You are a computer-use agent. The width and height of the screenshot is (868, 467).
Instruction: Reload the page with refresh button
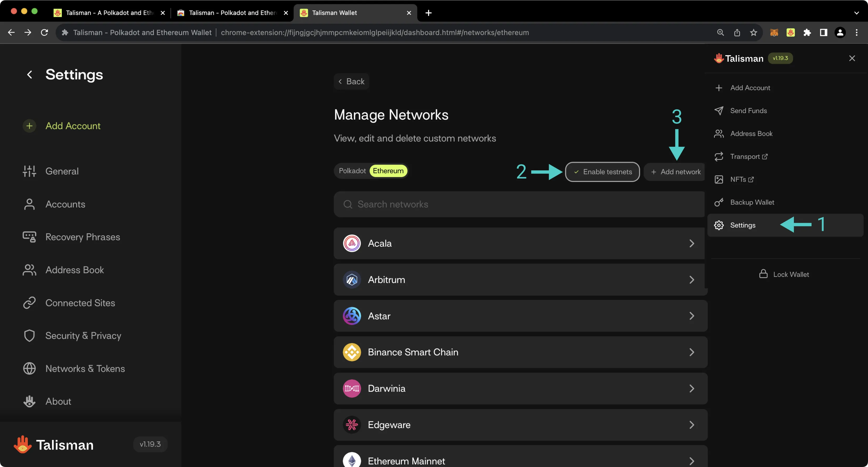[x=44, y=32]
